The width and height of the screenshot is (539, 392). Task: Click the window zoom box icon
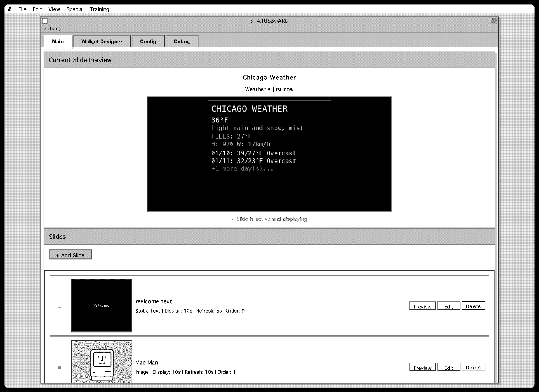tap(494, 21)
